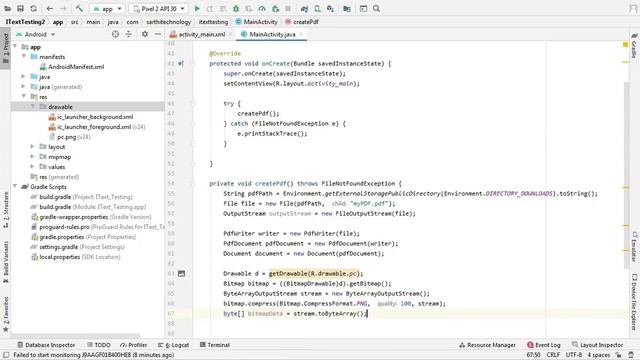Click the Project Structure window icon

(363, 9)
